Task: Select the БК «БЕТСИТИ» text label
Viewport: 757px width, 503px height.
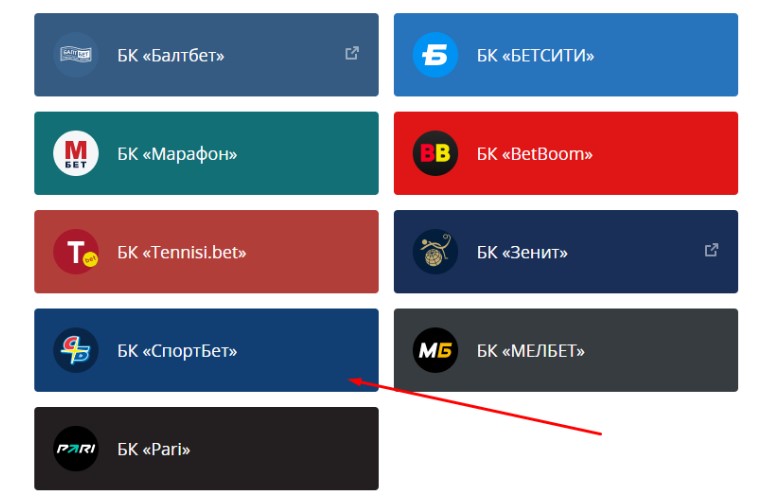Action: click(535, 56)
